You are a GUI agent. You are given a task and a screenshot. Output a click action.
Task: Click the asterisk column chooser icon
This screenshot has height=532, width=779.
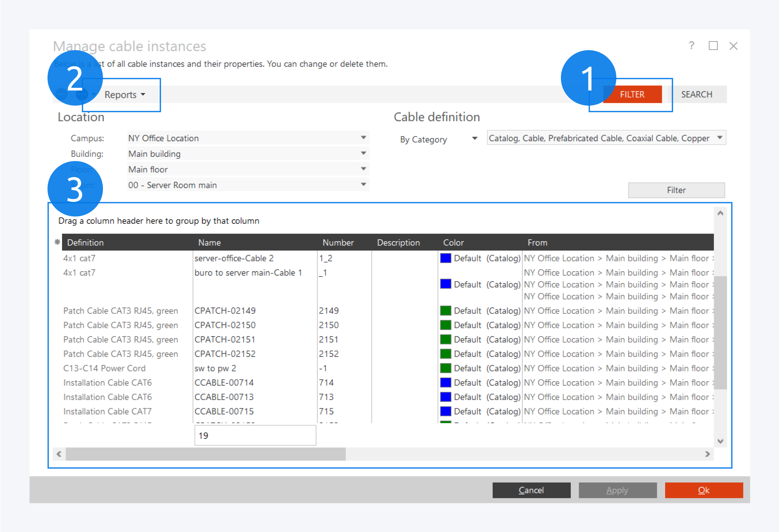click(57, 242)
